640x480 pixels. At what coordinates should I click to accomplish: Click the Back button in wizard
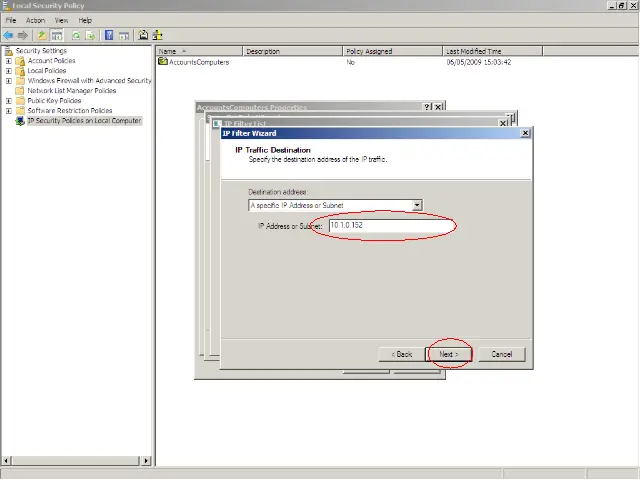click(402, 354)
